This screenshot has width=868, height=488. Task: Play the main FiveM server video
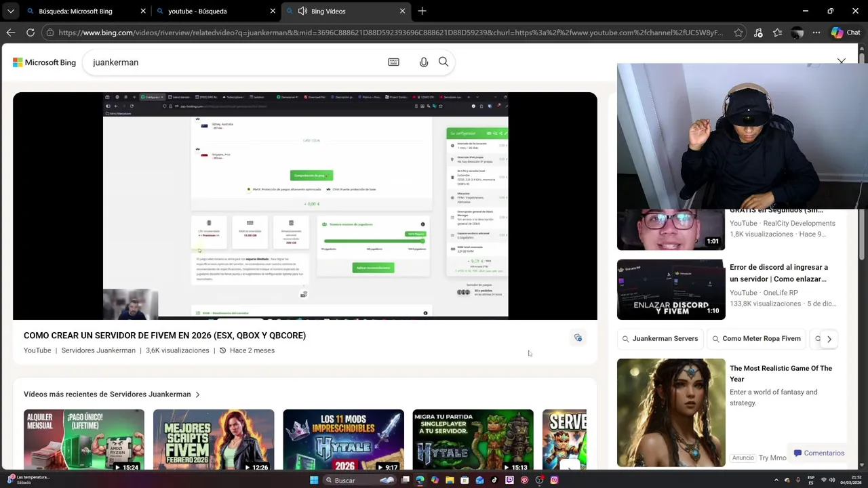[305, 206]
